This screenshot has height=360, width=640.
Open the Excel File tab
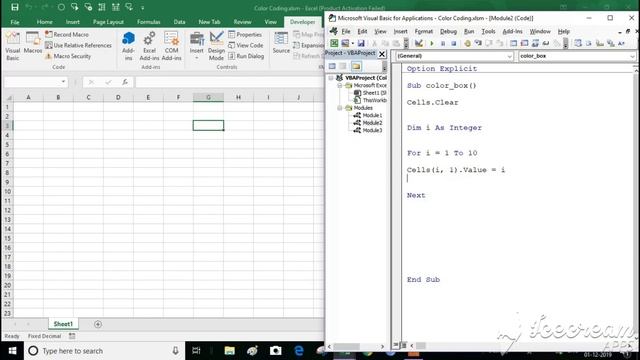(15, 22)
